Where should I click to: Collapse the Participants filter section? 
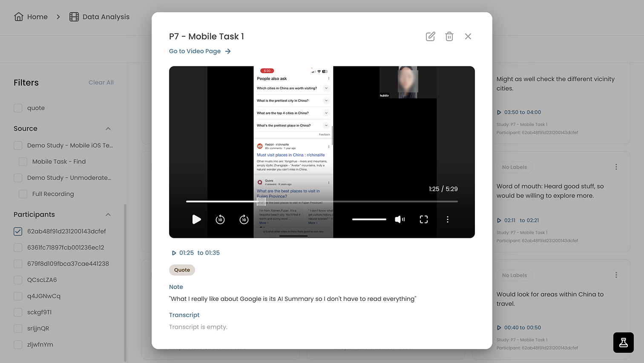[x=108, y=214]
